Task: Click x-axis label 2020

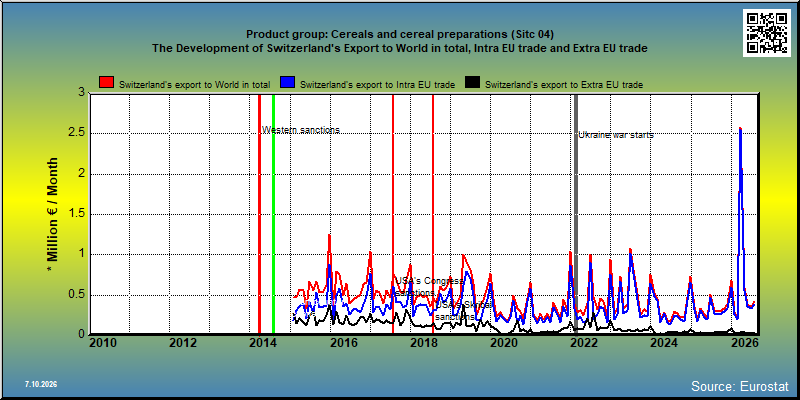Action: coord(504,343)
